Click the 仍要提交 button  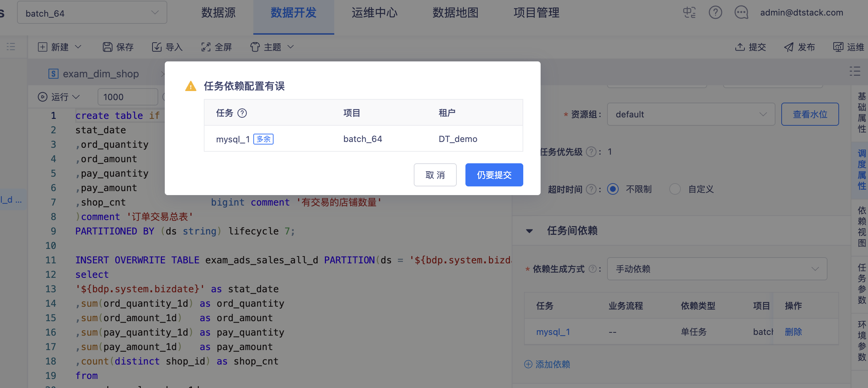[x=494, y=175]
